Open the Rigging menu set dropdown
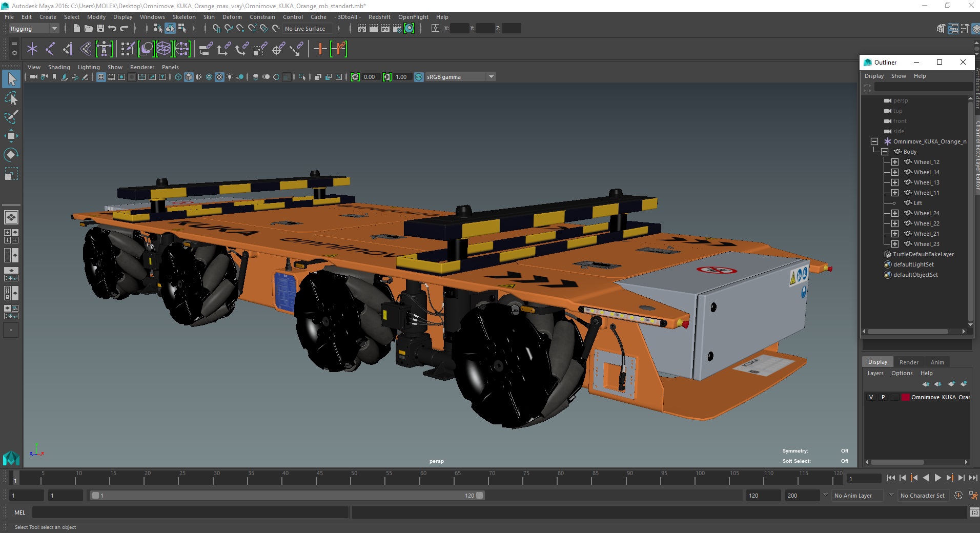 point(34,29)
